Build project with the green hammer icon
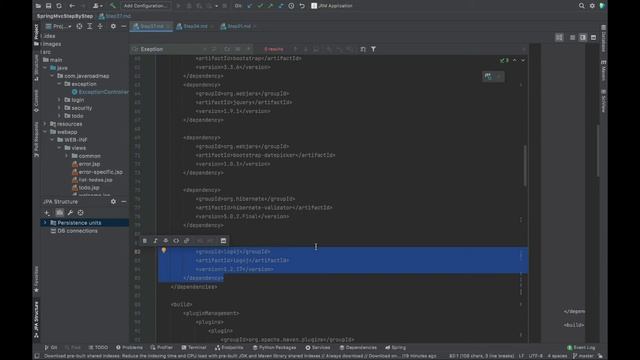The width and height of the screenshot is (640, 360). [x=113, y=6]
